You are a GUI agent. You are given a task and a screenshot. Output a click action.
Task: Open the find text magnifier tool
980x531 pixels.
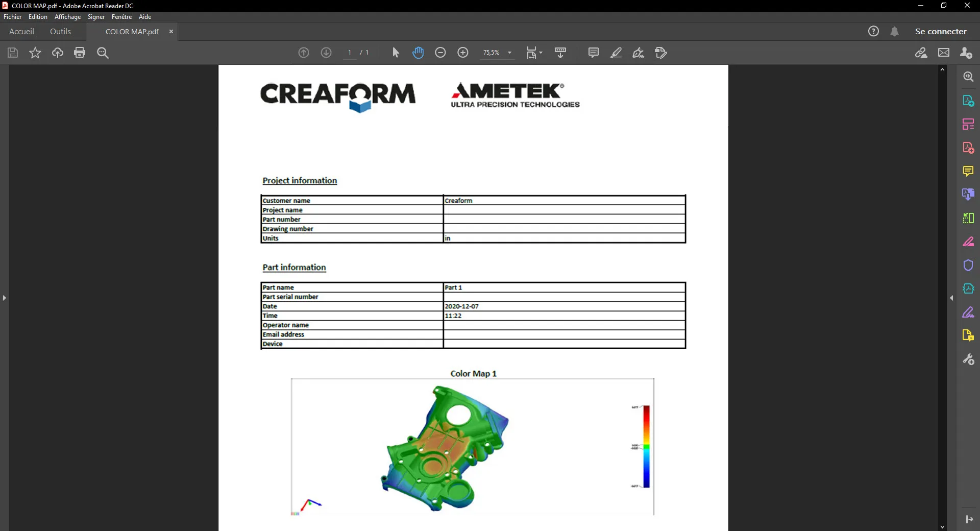pyautogui.click(x=103, y=53)
